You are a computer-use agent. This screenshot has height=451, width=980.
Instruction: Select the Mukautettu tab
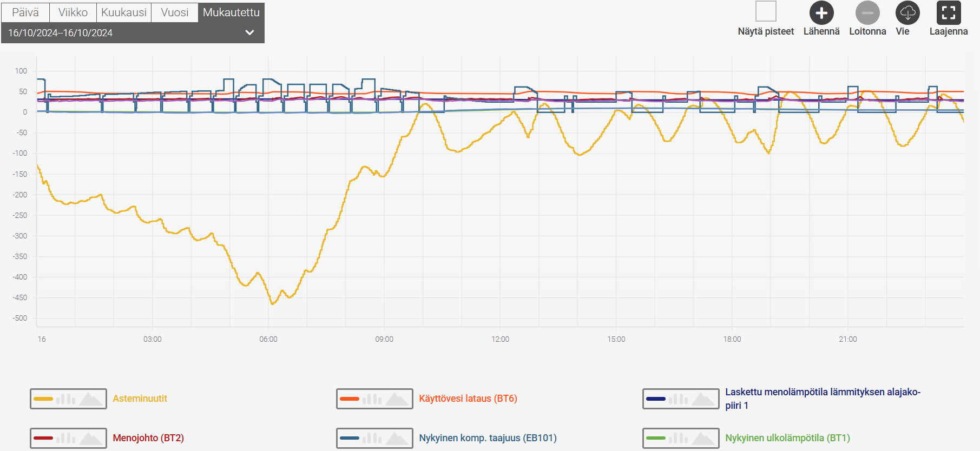pos(231,12)
